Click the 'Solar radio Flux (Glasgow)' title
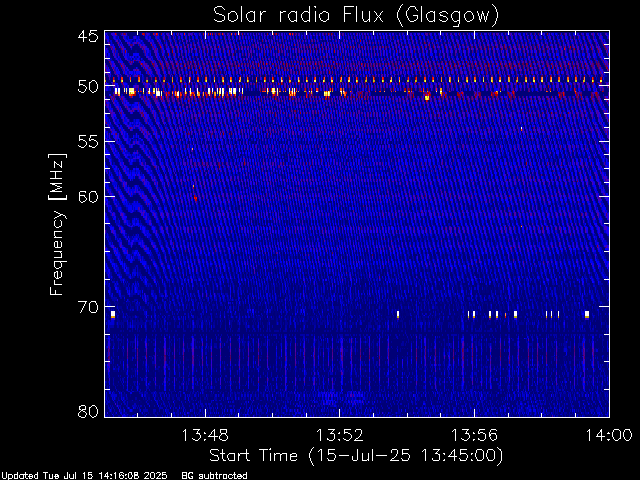This screenshot has width=640, height=480. (356, 15)
